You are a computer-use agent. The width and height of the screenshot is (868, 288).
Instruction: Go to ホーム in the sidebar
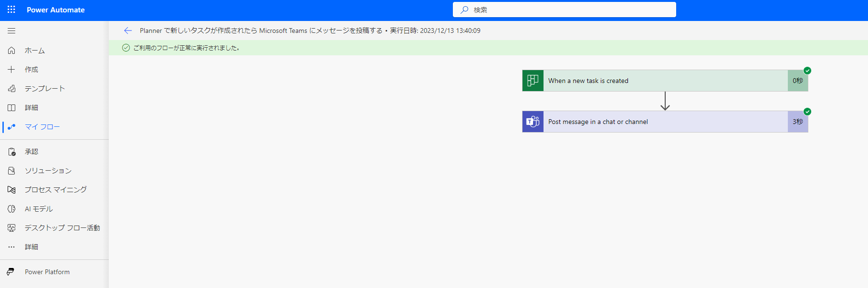tap(35, 51)
